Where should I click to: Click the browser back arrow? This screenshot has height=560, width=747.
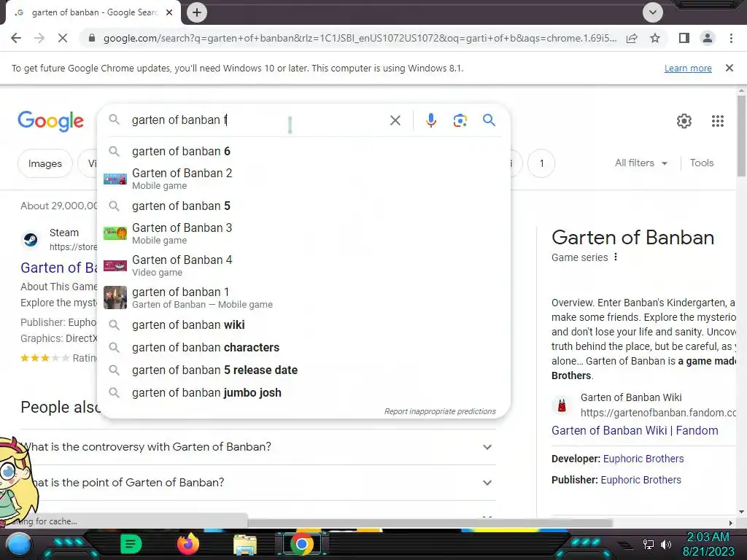16,38
